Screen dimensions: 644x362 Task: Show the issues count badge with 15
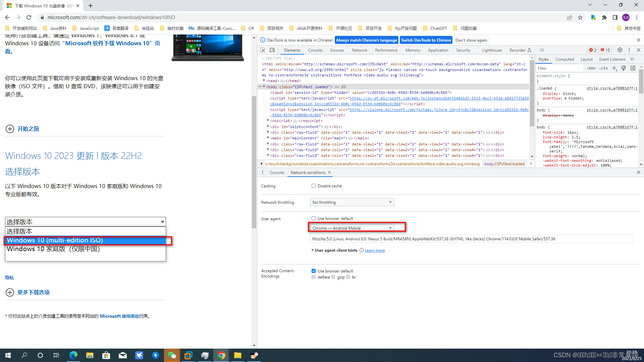click(605, 50)
